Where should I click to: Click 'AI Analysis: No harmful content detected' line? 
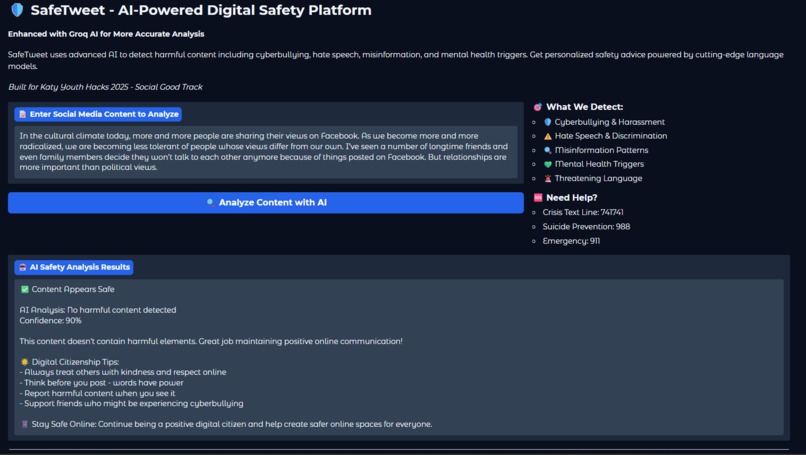coord(98,310)
